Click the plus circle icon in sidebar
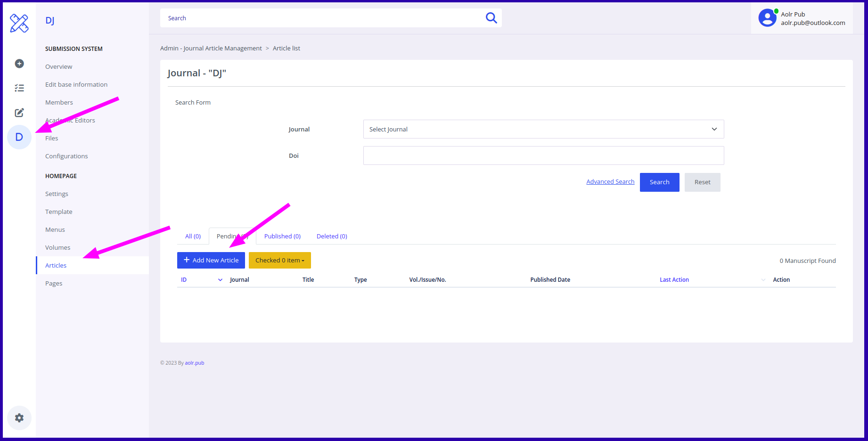 click(19, 64)
